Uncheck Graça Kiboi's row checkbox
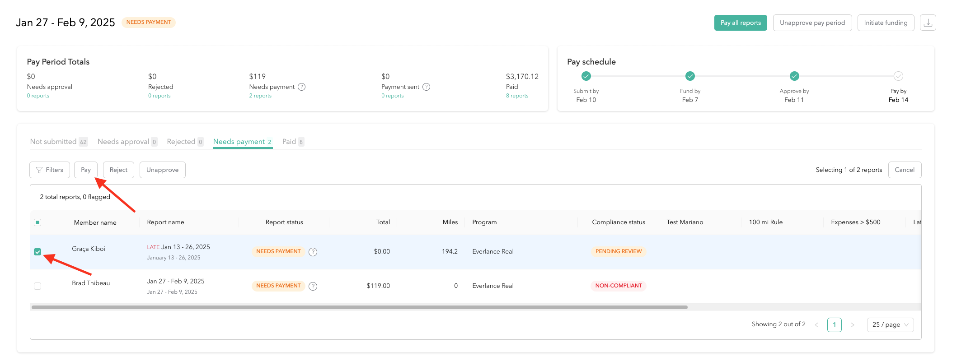Screen dimensions: 980x361 (38, 252)
